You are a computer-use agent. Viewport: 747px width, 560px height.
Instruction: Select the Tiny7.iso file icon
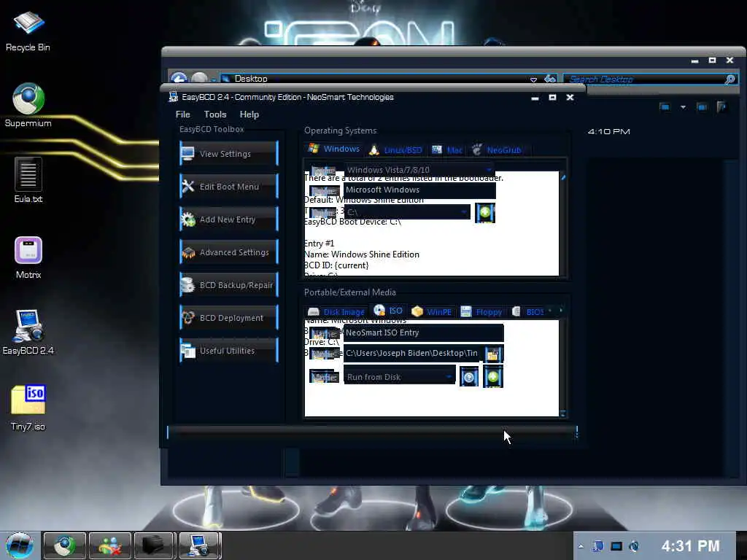click(28, 408)
